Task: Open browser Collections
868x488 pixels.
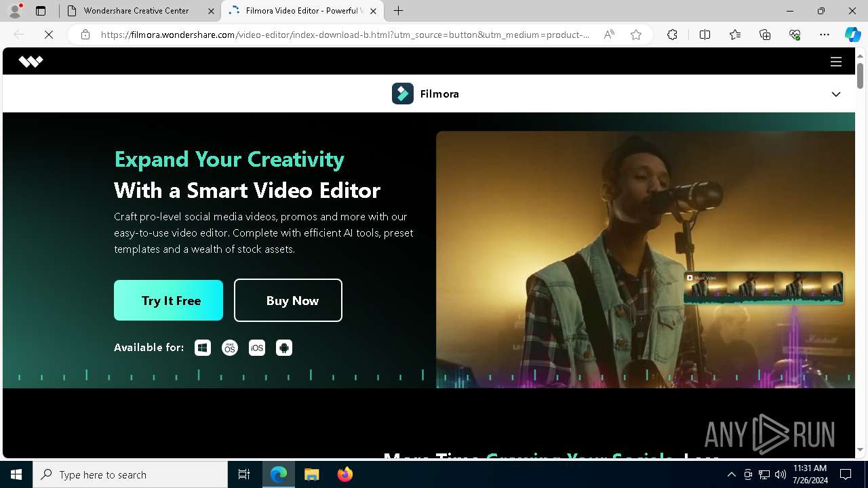Action: [765, 35]
